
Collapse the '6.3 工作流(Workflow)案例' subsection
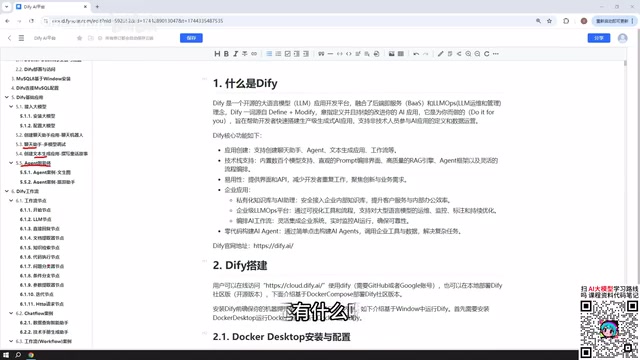[11, 341]
